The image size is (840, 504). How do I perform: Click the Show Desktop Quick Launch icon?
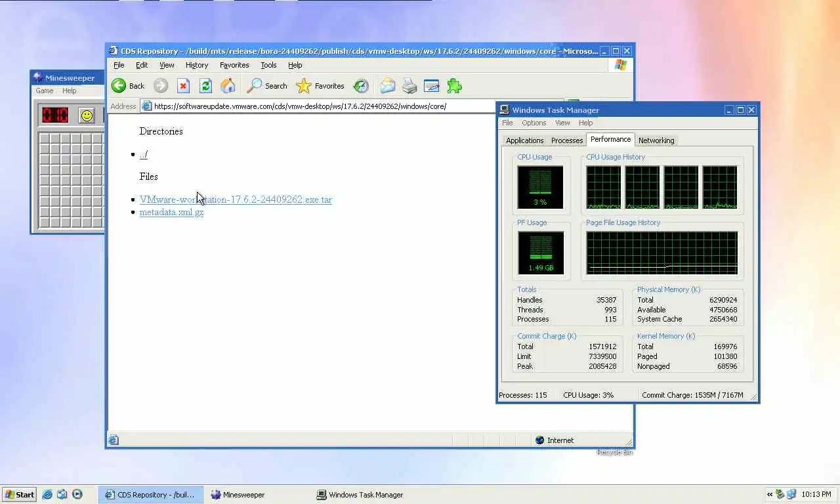pos(62,495)
